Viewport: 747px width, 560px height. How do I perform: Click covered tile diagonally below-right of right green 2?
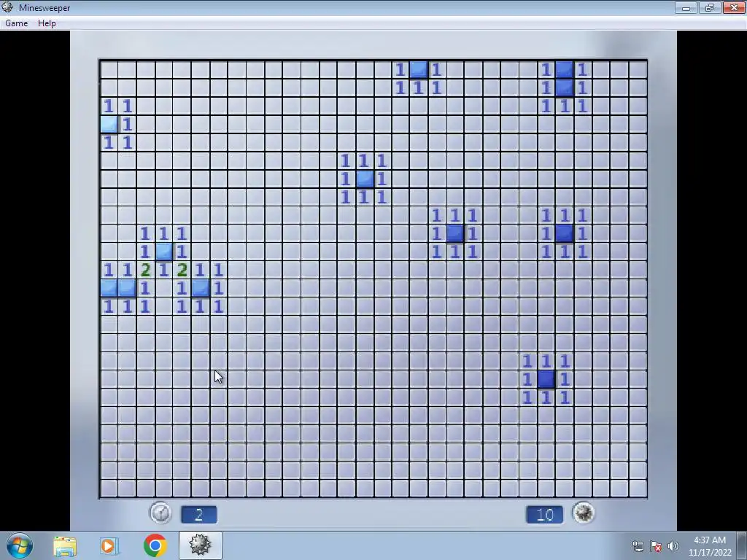200,288
